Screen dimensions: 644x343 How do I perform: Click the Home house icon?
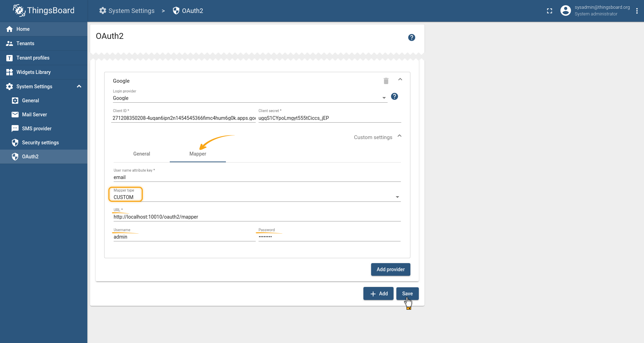[x=9, y=29]
